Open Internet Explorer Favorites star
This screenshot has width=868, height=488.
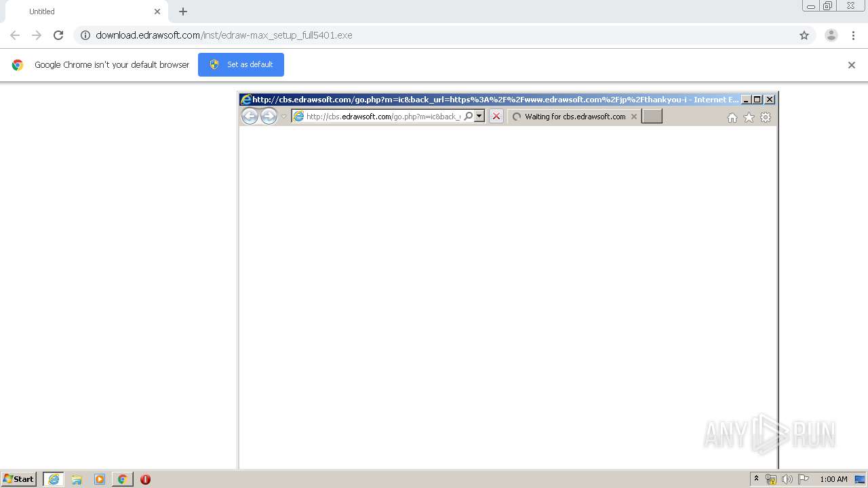coord(749,117)
